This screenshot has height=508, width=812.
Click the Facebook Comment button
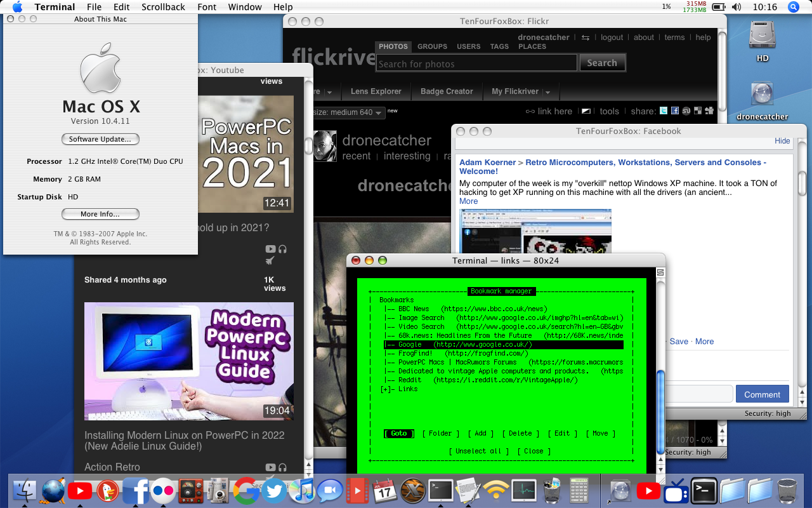pyautogui.click(x=762, y=394)
